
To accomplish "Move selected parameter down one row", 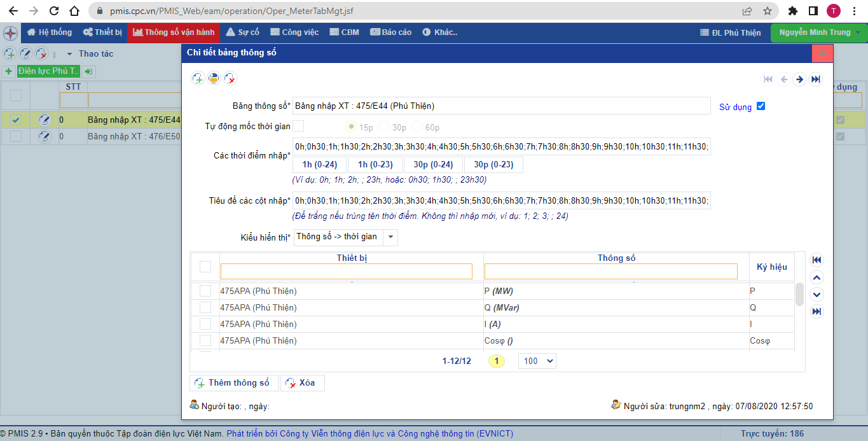I will 817,294.
